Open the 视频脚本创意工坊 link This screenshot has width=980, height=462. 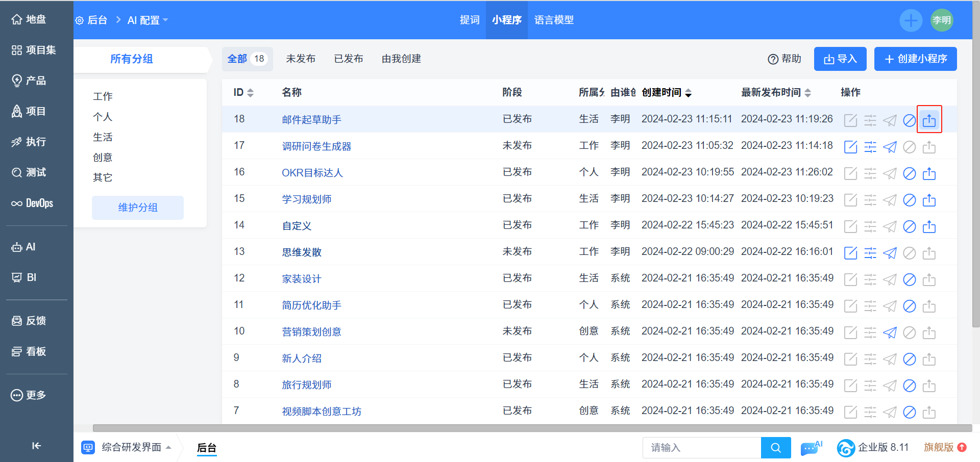click(x=322, y=412)
